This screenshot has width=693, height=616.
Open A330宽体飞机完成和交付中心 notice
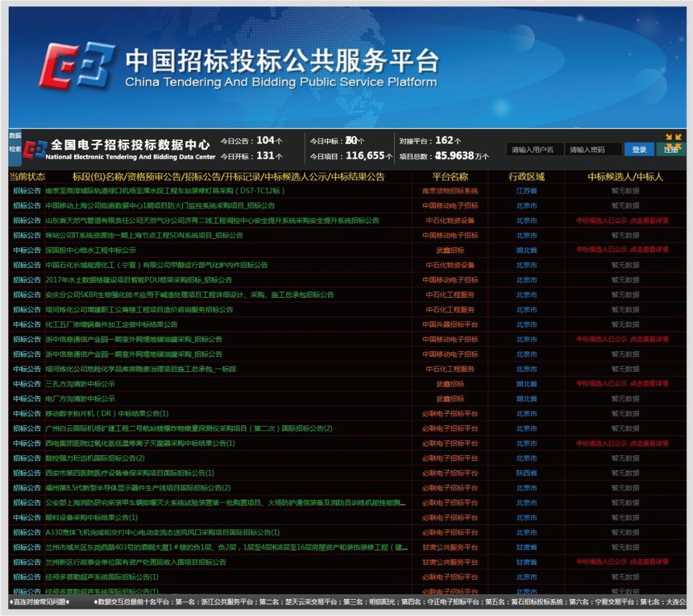point(162,533)
